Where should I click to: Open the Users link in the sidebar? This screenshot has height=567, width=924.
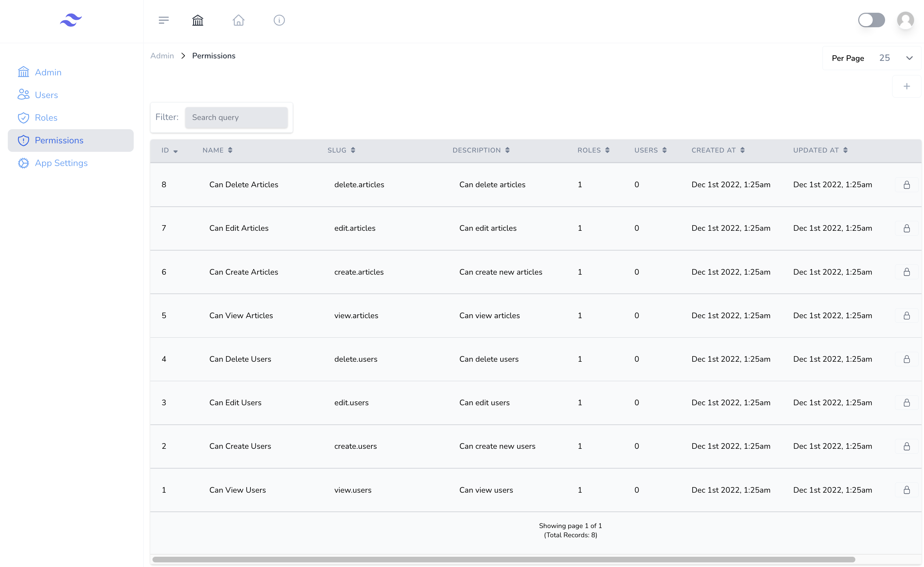(46, 95)
